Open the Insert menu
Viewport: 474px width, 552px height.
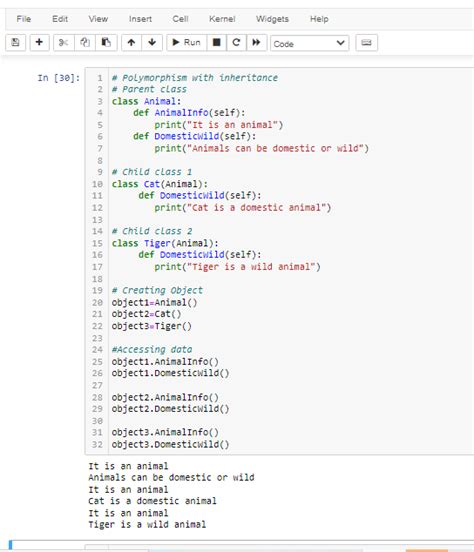point(140,19)
